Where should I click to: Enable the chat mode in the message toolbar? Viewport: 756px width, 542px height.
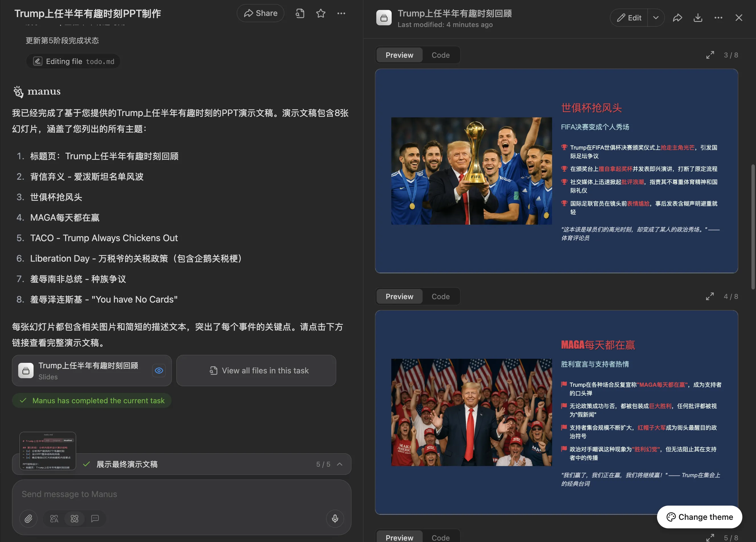tap(96, 519)
